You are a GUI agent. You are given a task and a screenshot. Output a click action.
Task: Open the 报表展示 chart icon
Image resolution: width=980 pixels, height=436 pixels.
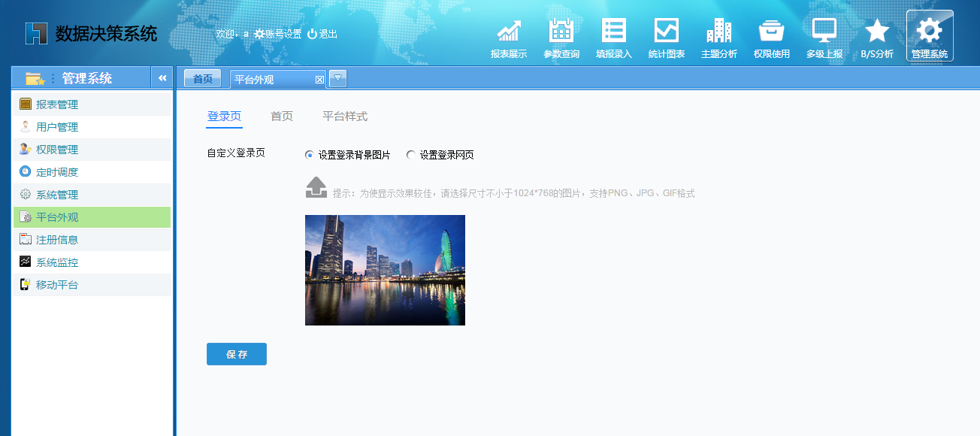[509, 30]
